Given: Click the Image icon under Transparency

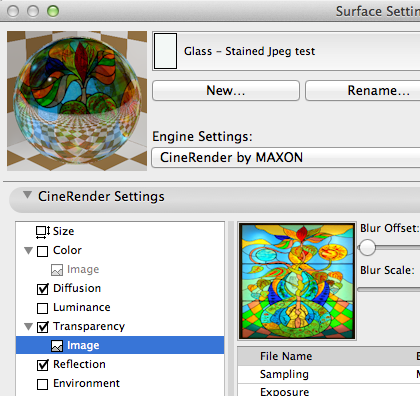Looking at the screenshot, I should (x=57, y=346).
